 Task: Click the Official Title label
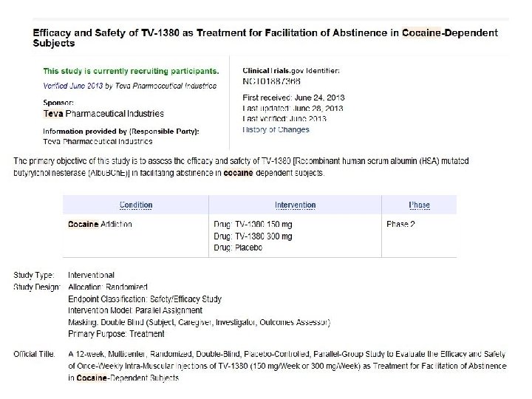(x=35, y=354)
